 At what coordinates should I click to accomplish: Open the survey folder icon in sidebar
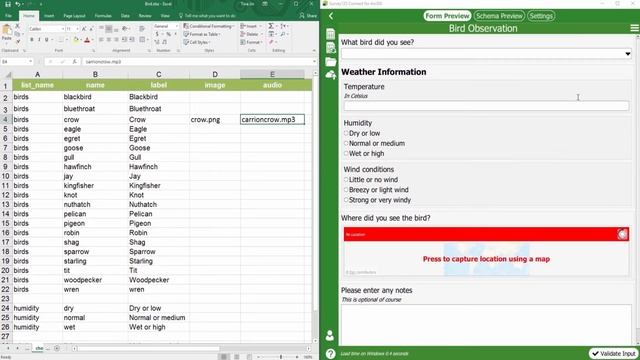click(330, 62)
